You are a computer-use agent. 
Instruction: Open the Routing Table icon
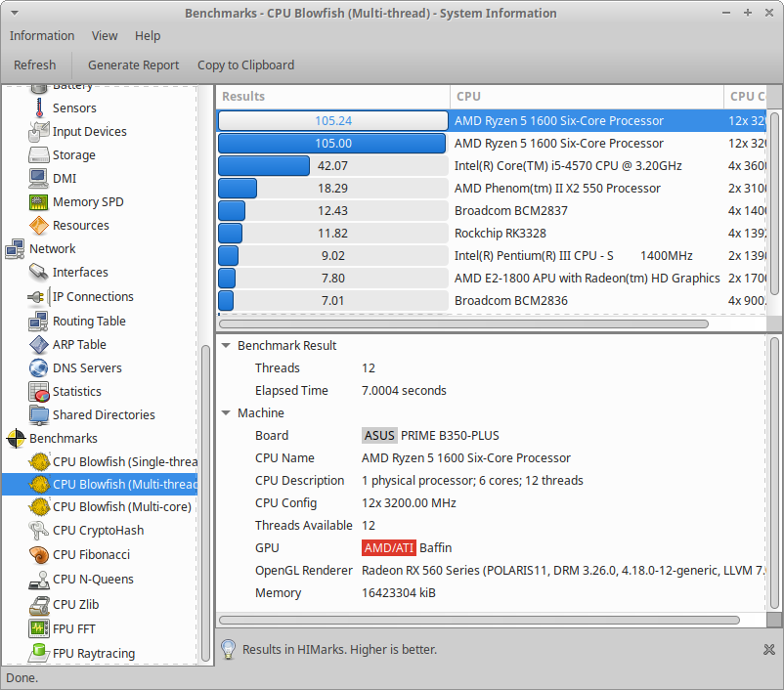38,321
